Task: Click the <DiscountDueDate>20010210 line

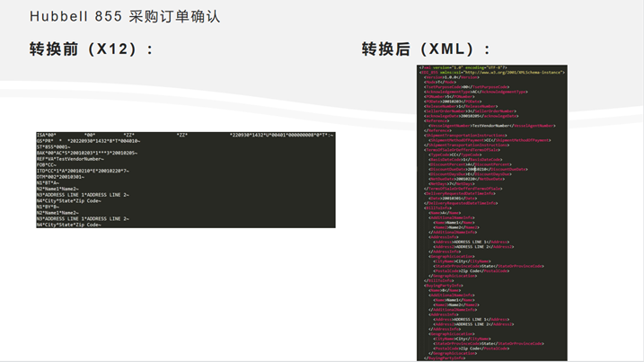Action: (x=478, y=169)
